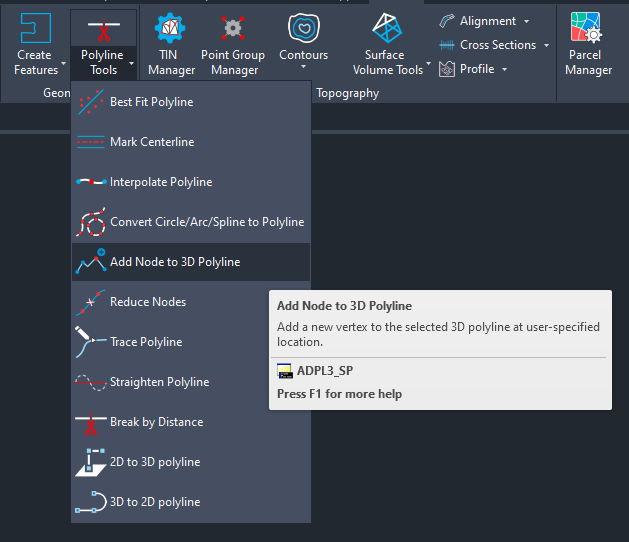Click the TIN Manager label
This screenshot has height=542, width=629.
[171, 62]
